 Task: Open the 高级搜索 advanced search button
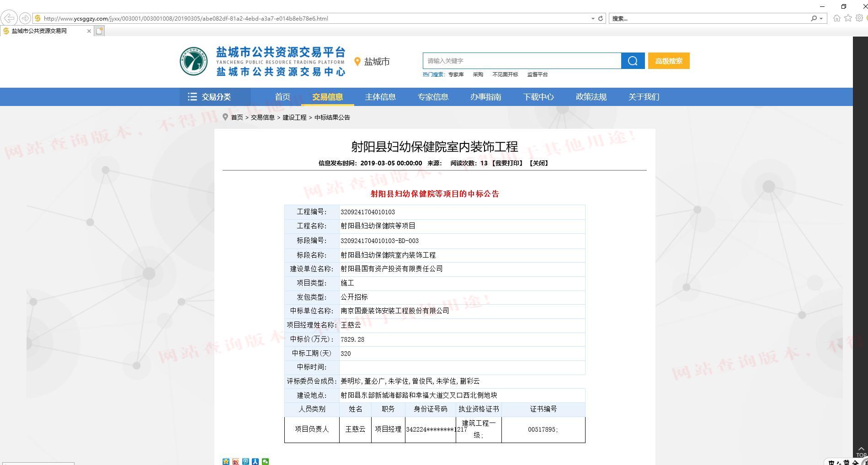point(669,61)
